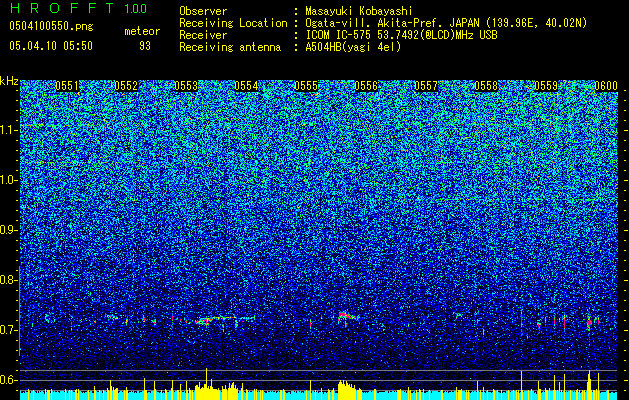Viewport: 629px width, 400px height.
Task: Click the Receiving antenna label
Action: (x=230, y=47)
